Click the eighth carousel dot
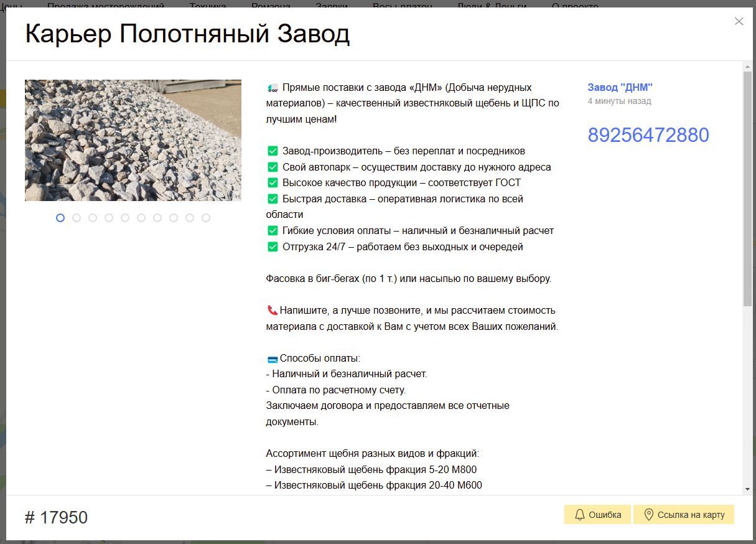Screen dimensions: 756x544 coord(174,218)
